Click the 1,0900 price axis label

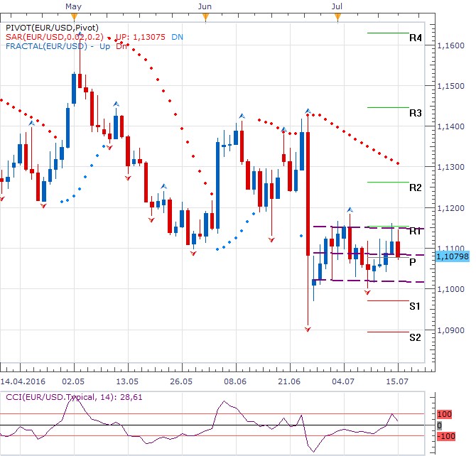tap(451, 330)
